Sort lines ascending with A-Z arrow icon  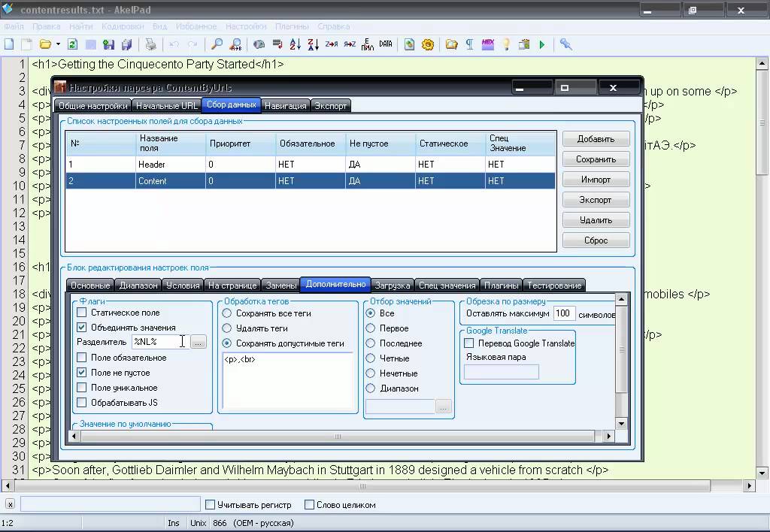pos(295,44)
